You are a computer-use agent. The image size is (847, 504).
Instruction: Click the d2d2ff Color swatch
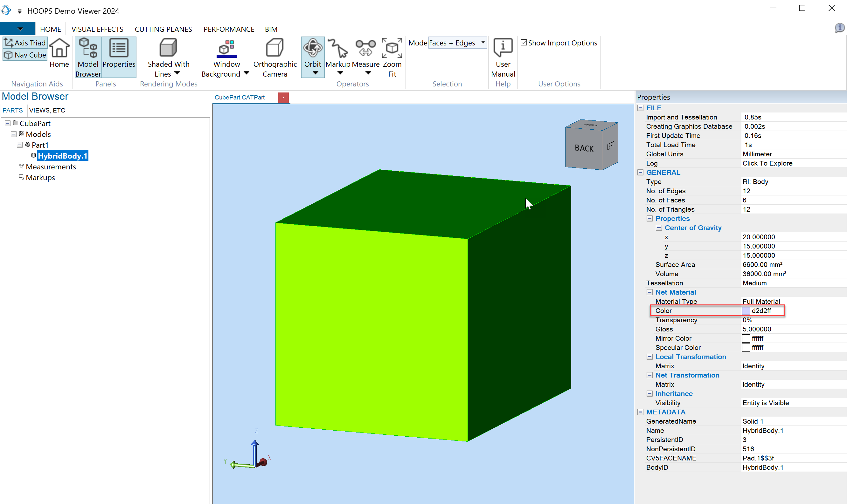point(746,311)
